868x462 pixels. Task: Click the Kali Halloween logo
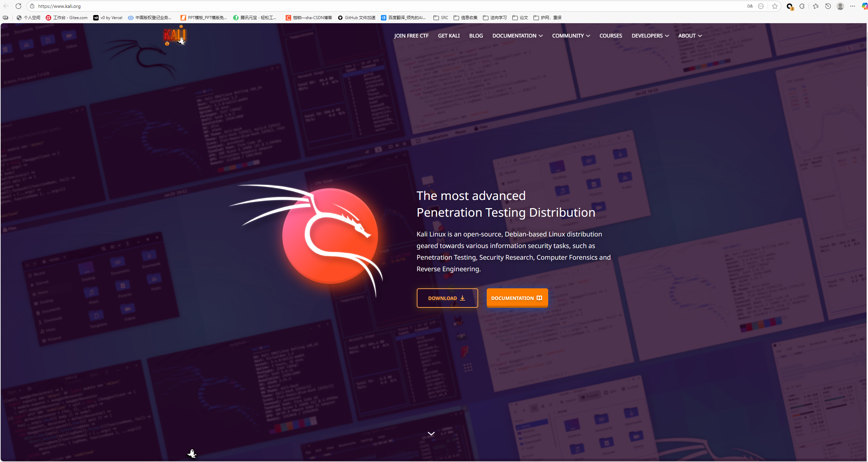[x=175, y=35]
